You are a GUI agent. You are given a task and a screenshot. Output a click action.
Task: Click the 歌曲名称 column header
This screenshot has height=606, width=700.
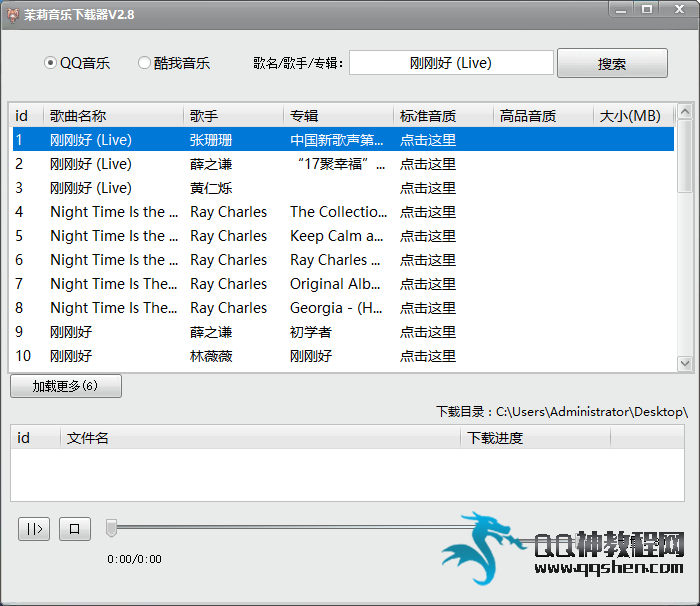(x=113, y=116)
